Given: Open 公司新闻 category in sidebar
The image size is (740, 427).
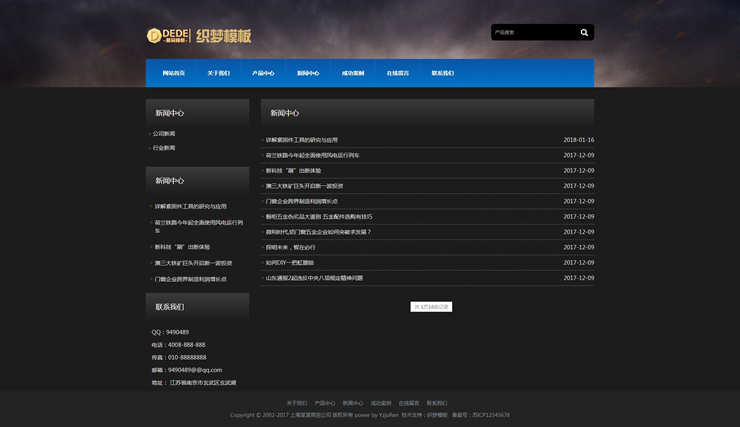Looking at the screenshot, I should [164, 134].
